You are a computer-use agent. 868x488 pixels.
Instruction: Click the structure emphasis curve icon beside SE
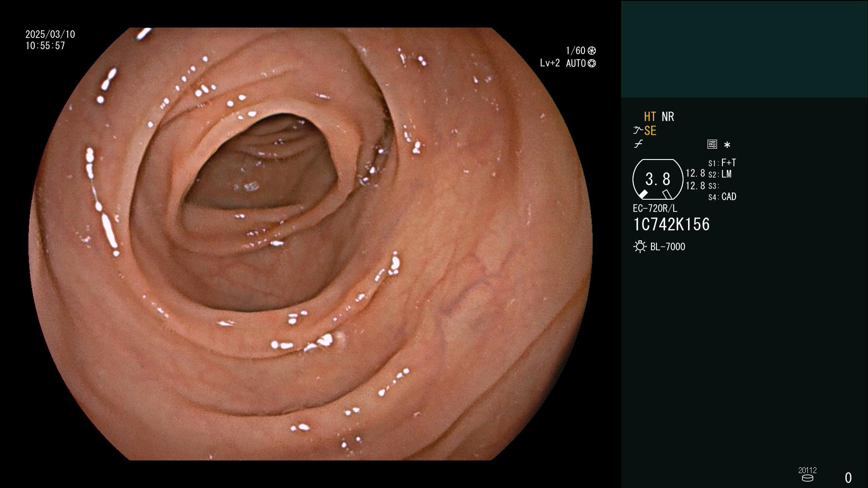click(x=638, y=131)
